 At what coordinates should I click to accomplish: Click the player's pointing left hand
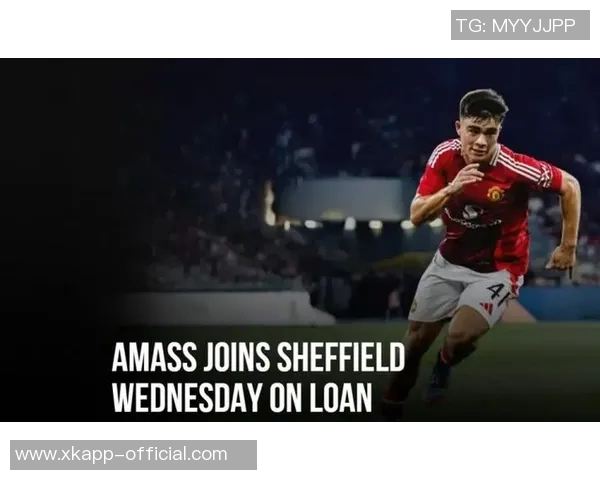[561, 259]
